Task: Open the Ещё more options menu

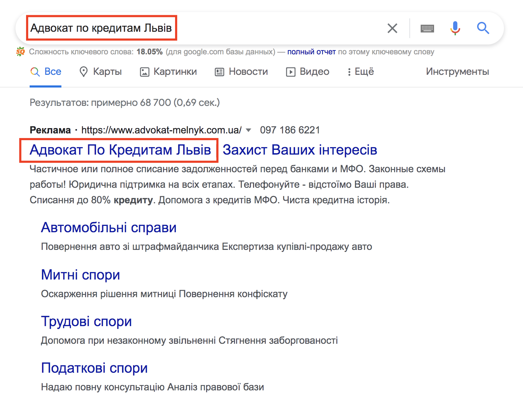Action: pyautogui.click(x=361, y=72)
